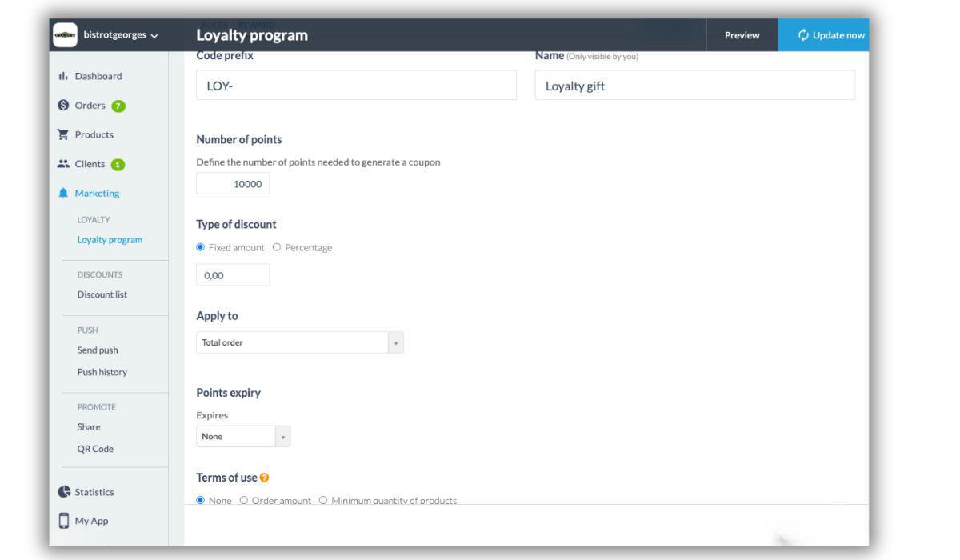This screenshot has height=560, width=960.
Task: Open the Apply to dropdown
Action: (x=300, y=342)
